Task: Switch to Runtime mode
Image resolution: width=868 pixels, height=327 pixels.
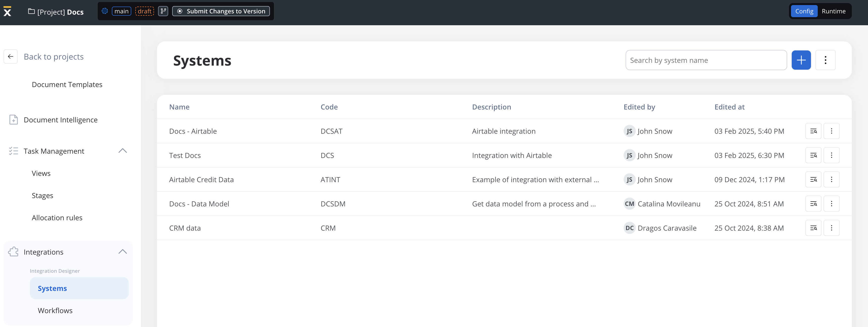Action: pos(833,11)
